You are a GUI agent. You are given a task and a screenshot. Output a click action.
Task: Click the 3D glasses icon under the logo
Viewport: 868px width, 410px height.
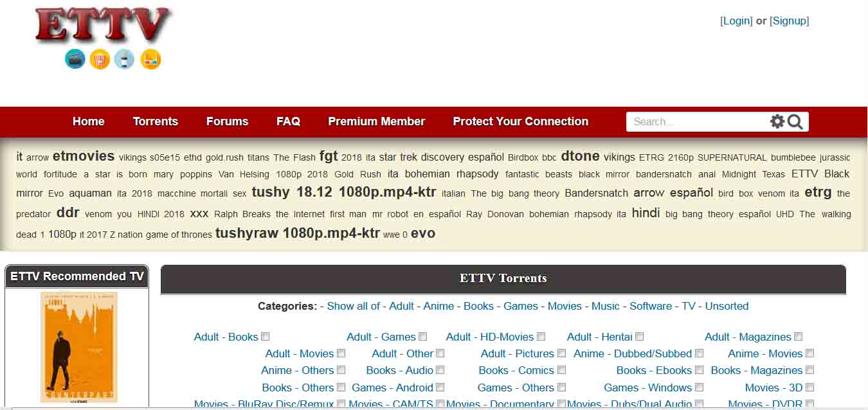[150, 59]
